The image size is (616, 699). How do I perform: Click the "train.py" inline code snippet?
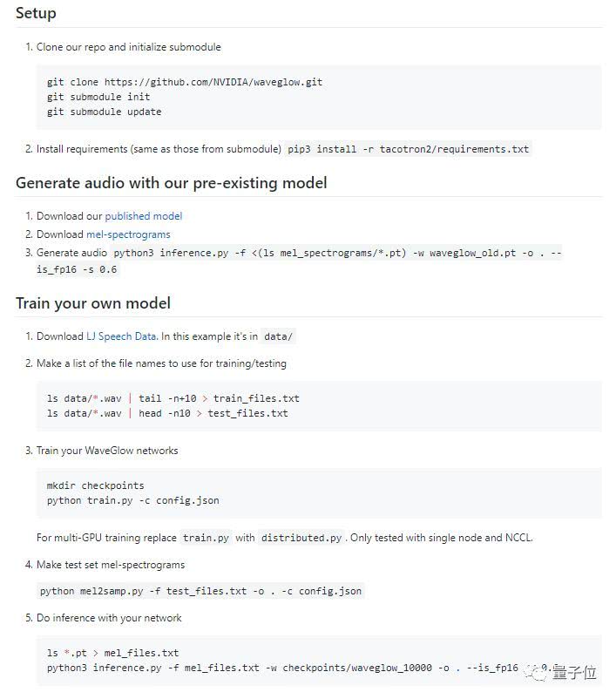(x=206, y=538)
